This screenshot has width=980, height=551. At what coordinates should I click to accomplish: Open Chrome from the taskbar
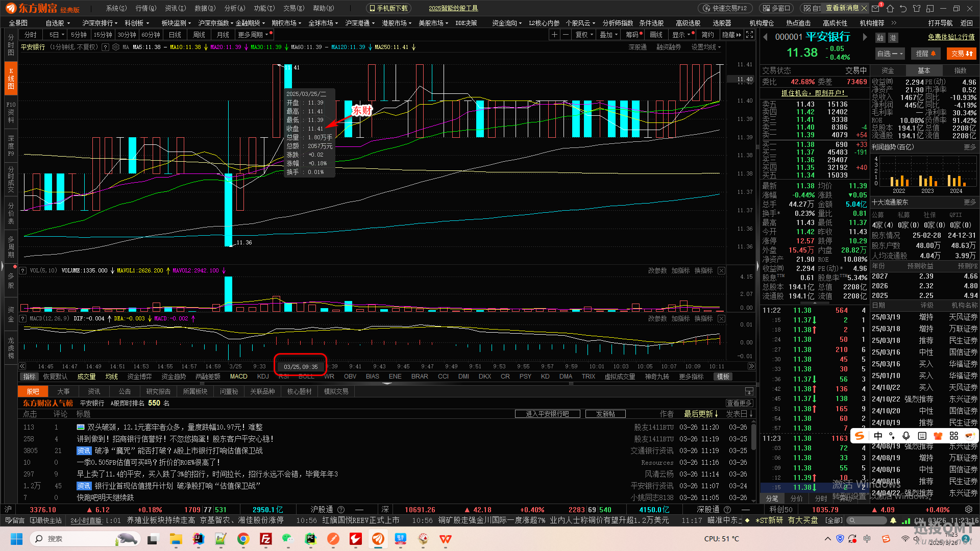click(x=243, y=539)
